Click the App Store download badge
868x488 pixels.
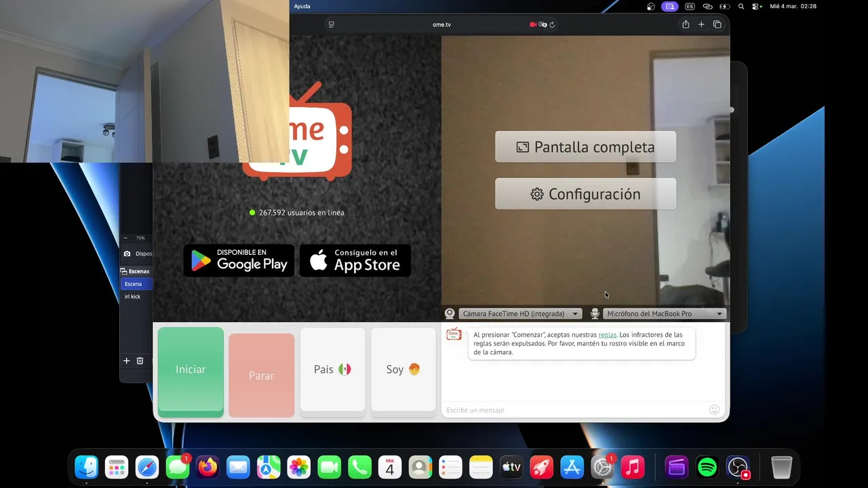click(355, 260)
